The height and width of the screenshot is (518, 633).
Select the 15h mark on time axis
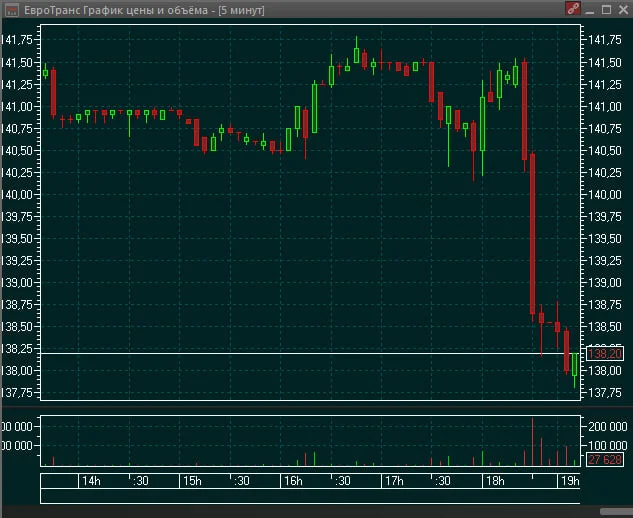192,481
